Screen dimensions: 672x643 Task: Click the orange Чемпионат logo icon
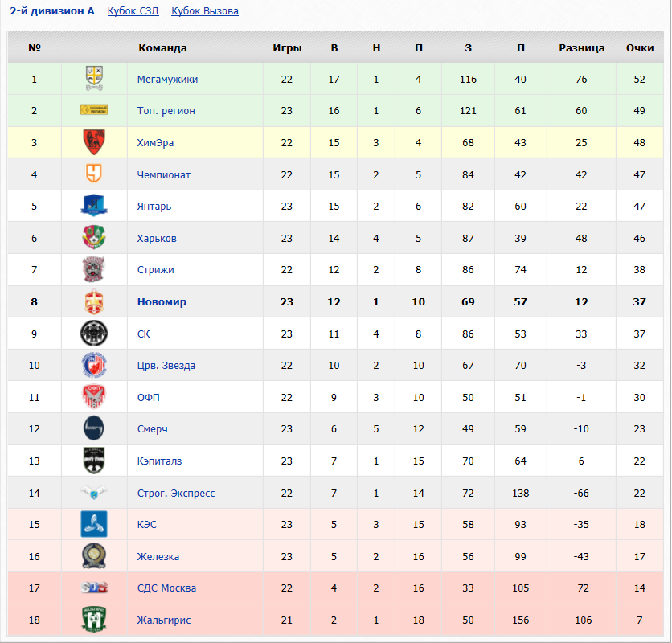point(94,174)
